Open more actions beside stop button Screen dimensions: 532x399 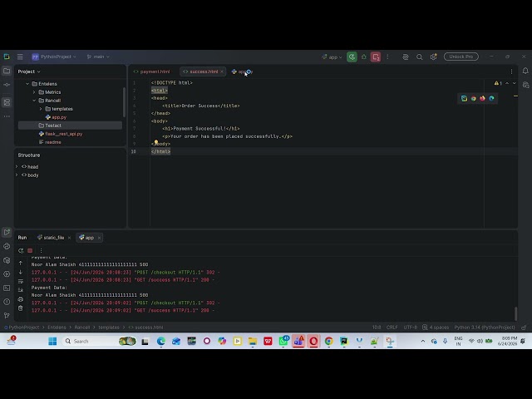(387, 57)
